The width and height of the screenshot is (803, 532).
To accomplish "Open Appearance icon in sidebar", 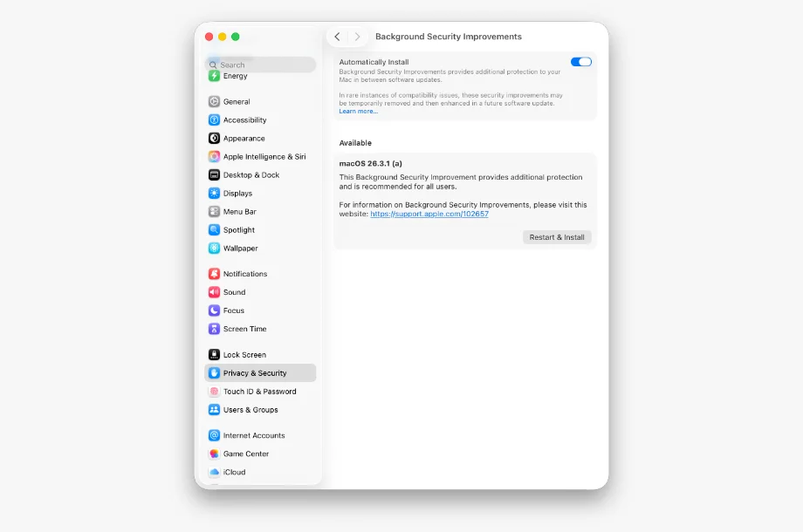I will pyautogui.click(x=214, y=139).
